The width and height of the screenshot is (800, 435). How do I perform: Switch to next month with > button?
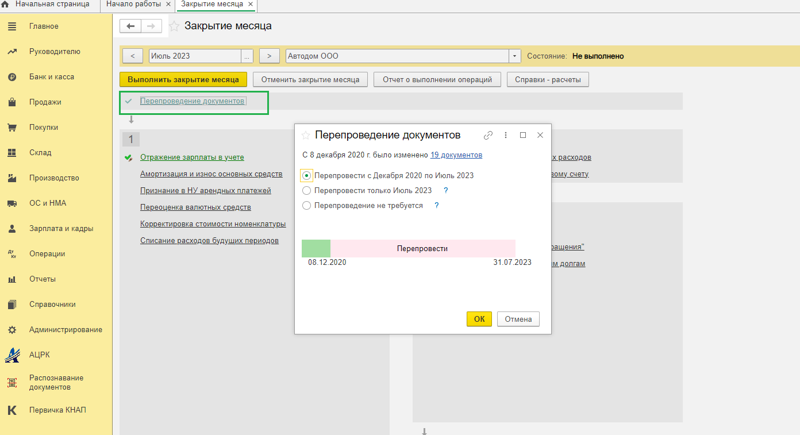(269, 56)
